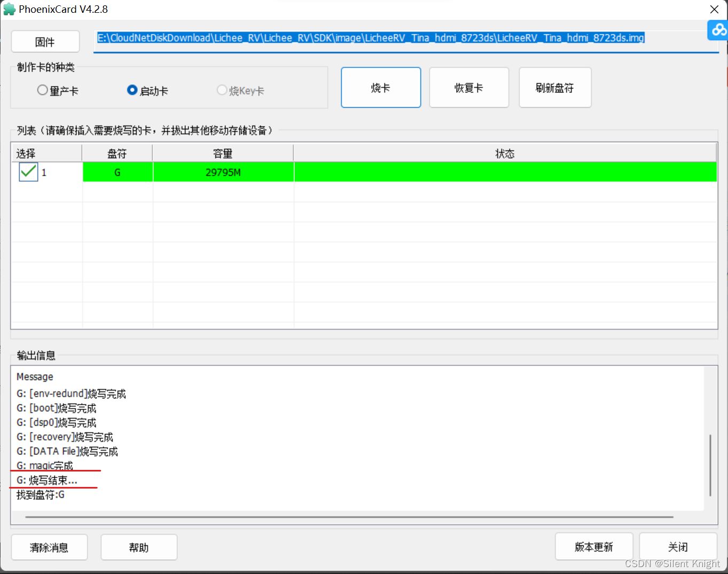728x574 pixels.
Task: Refresh drive letters with 刷新盘符
Action: (x=555, y=88)
